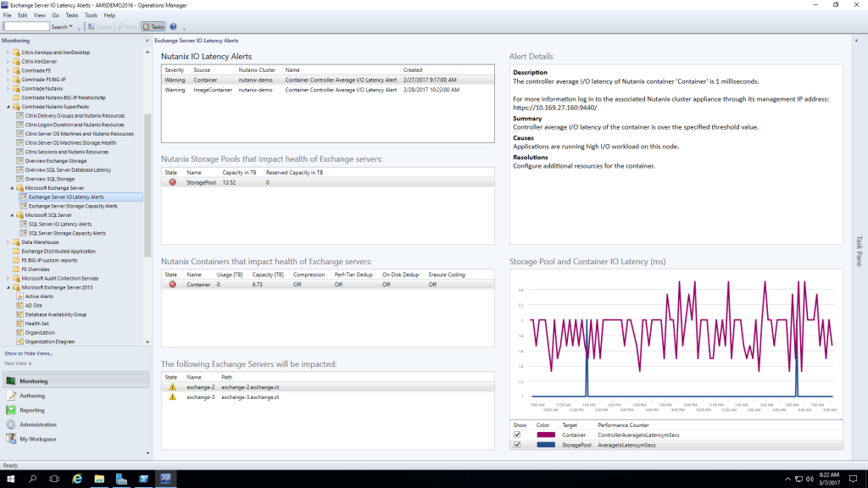Open Task View on the taskbar
Viewport: 868px width, 488px height.
click(54, 479)
